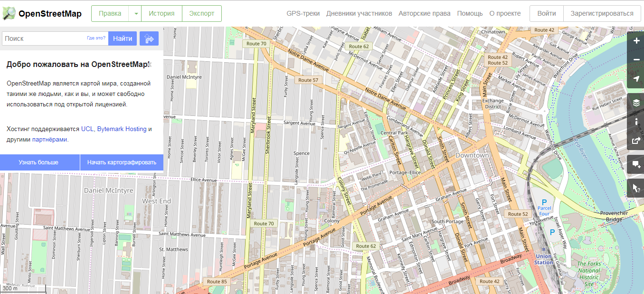Expand the Правка editor dropdown arrow

tap(135, 14)
